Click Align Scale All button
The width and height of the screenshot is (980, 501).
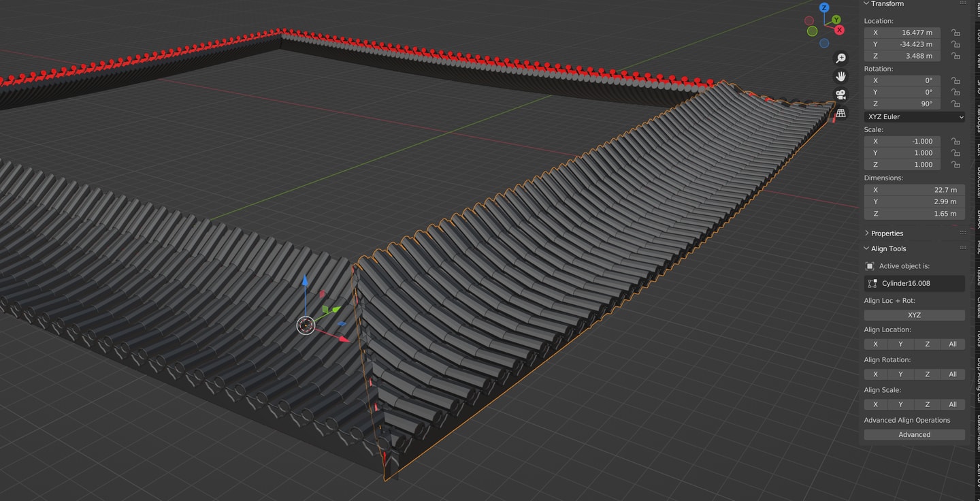[953, 404]
